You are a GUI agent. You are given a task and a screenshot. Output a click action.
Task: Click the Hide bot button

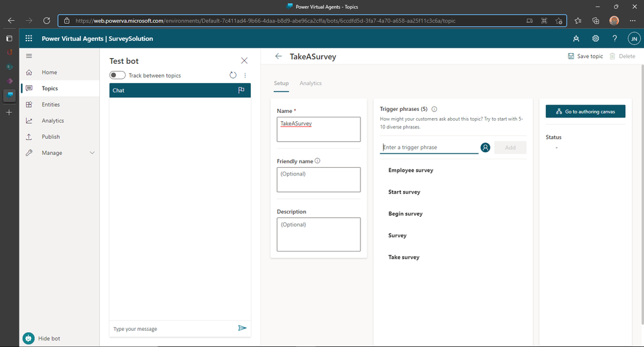[41, 339]
